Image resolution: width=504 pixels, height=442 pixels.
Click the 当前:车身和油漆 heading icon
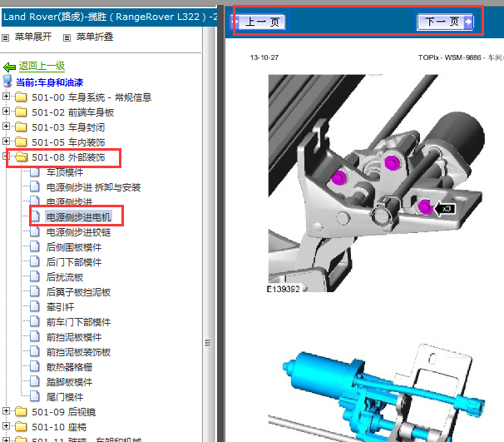click(7, 82)
